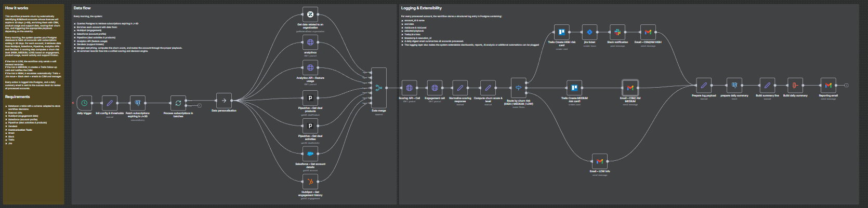Select the Reporting email Gmail node

click(828, 86)
